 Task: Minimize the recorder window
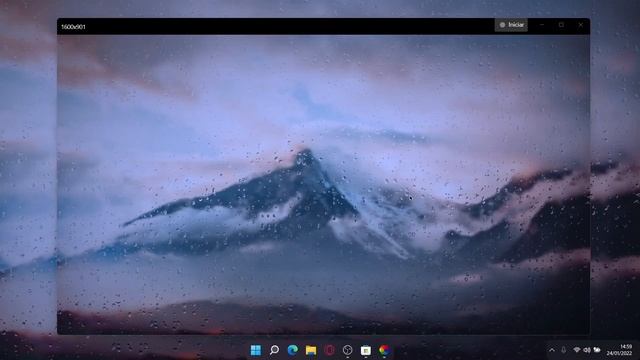pyautogui.click(x=542, y=25)
